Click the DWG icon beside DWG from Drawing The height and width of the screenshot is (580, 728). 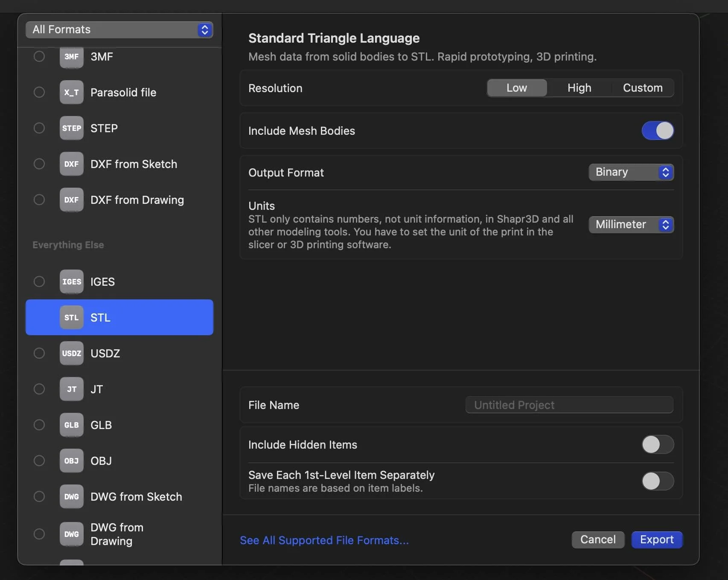point(71,534)
